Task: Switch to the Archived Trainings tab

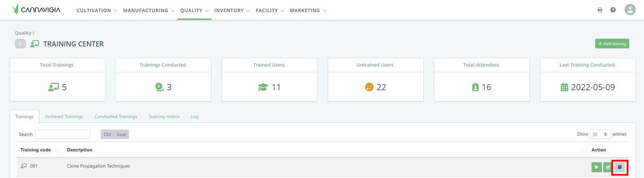Action: coord(64,116)
